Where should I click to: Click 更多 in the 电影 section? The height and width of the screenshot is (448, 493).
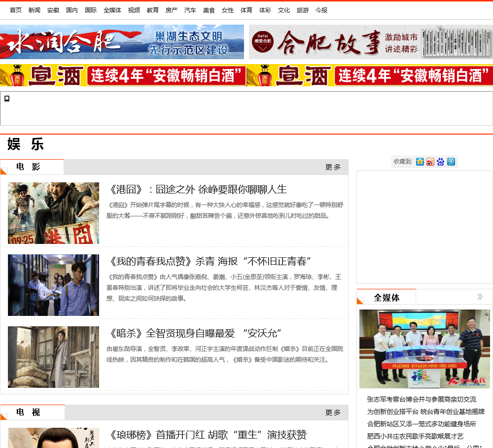click(x=333, y=167)
